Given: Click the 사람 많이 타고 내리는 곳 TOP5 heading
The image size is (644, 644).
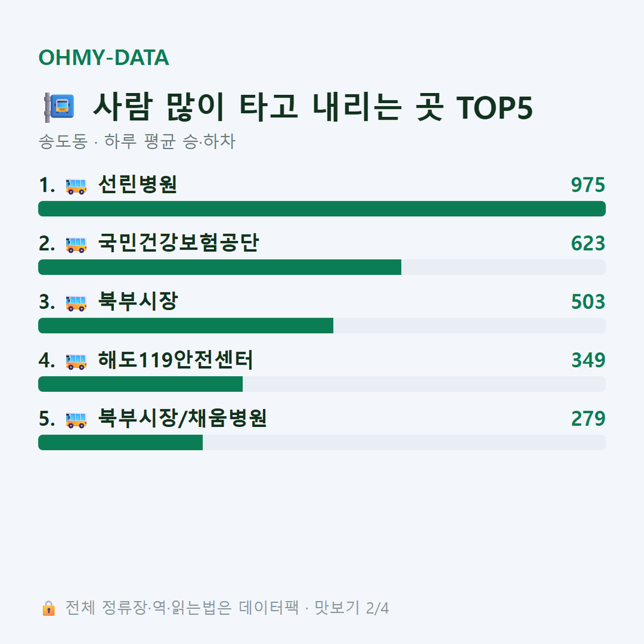Looking at the screenshot, I should pos(313,107).
